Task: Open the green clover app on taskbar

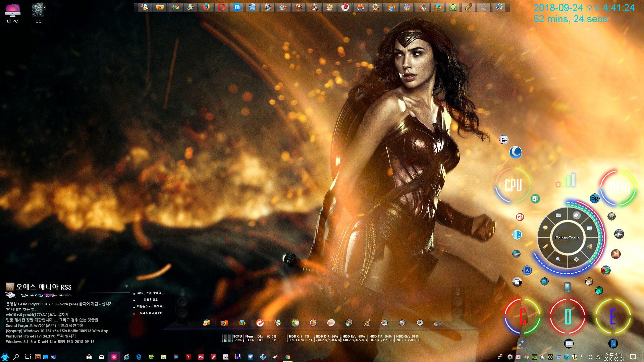Action: (x=151, y=357)
